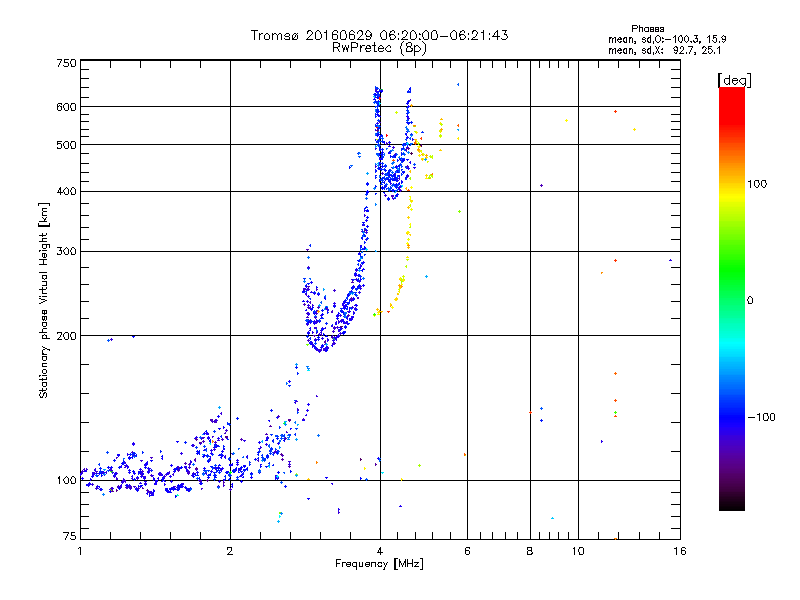Viewport: 800px width, 600px height.
Task: Click the 'Stationary phase Virtual Height [km]' axis label
Action: click(x=43, y=300)
